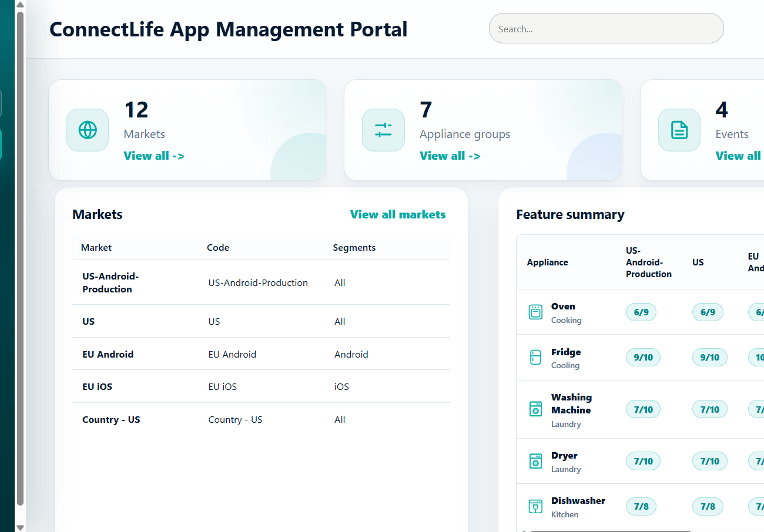
Task: Click the Fridge appliance icon
Action: 535,357
